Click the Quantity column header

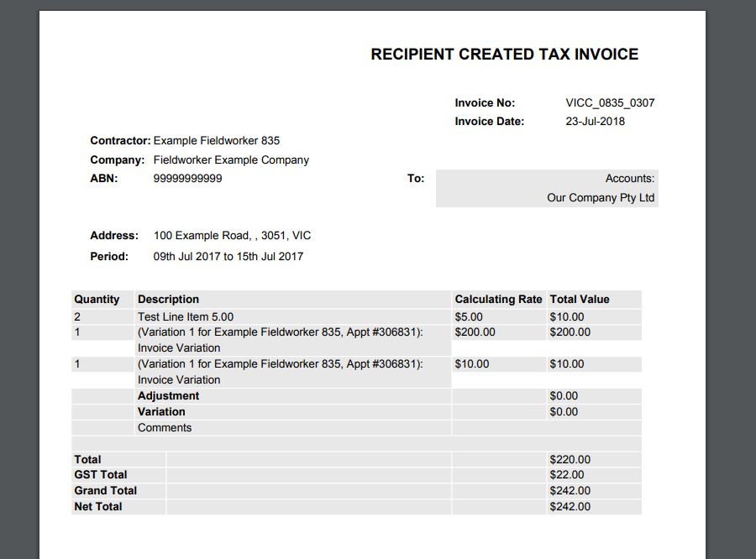point(97,299)
